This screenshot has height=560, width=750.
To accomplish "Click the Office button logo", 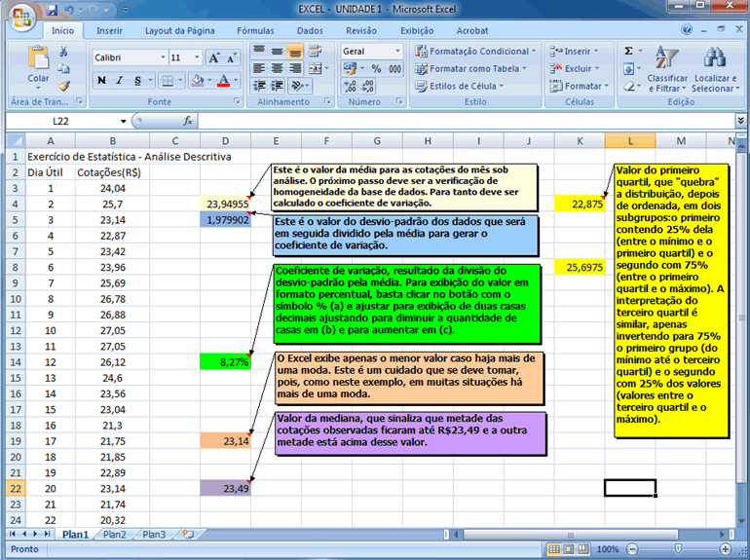I will coord(21,18).
